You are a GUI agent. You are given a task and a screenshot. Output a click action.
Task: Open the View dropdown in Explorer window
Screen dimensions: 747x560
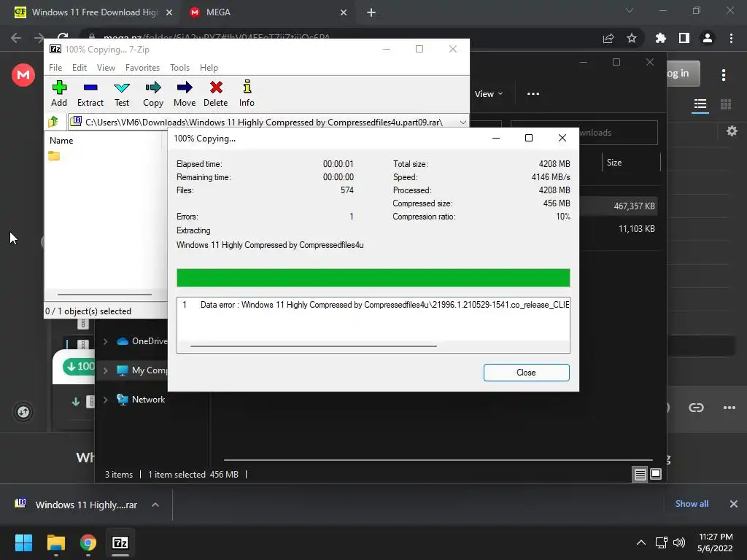(489, 94)
